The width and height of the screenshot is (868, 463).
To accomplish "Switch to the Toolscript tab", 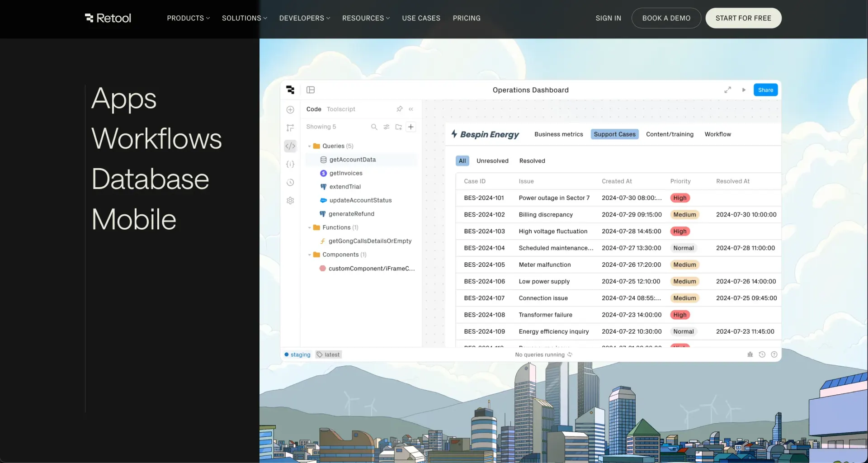I will 341,109.
